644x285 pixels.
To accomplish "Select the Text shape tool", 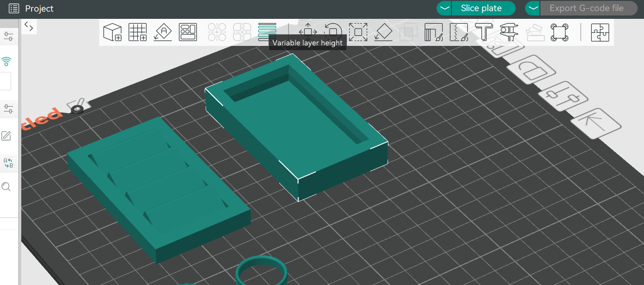I will (x=484, y=32).
